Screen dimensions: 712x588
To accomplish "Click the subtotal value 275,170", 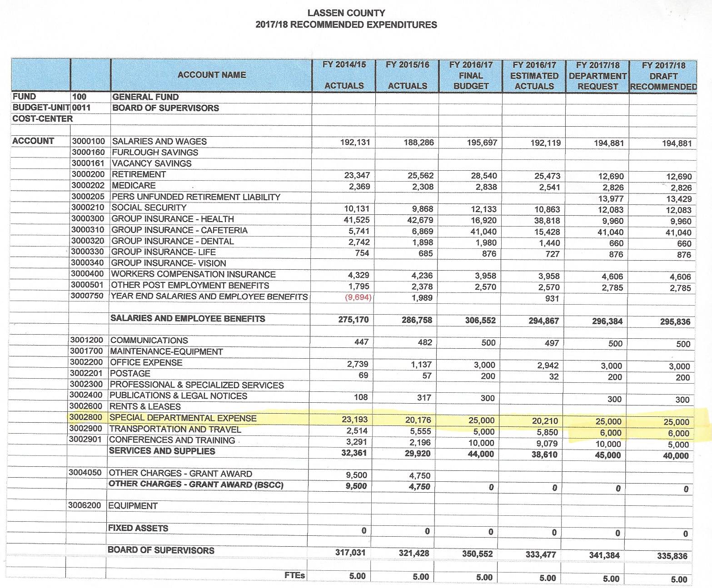I will coord(354,320).
